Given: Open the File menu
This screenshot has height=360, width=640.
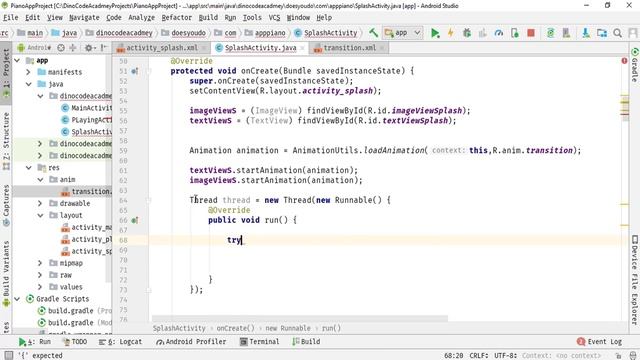Looking at the screenshot, I should pos(11,18).
